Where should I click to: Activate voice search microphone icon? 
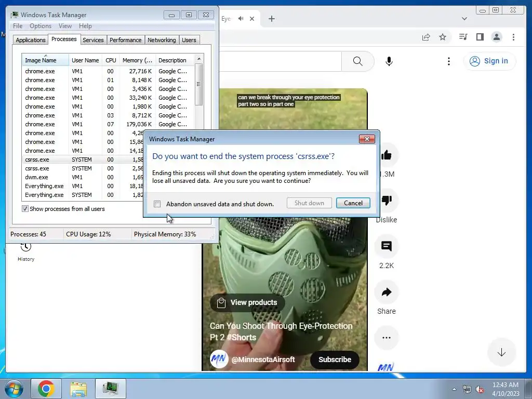389,61
